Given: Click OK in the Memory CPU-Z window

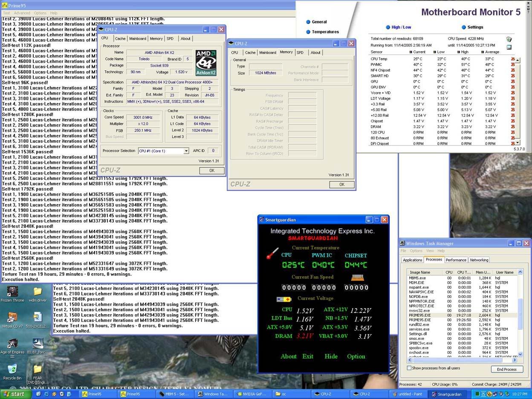Looking at the screenshot, I should pyautogui.click(x=342, y=185).
